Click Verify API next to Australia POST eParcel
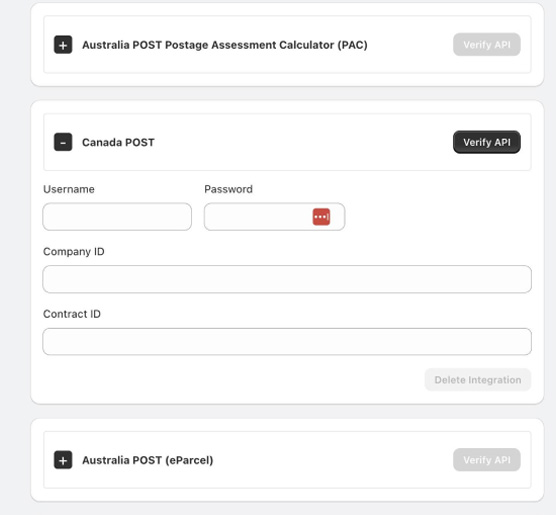 (487, 460)
